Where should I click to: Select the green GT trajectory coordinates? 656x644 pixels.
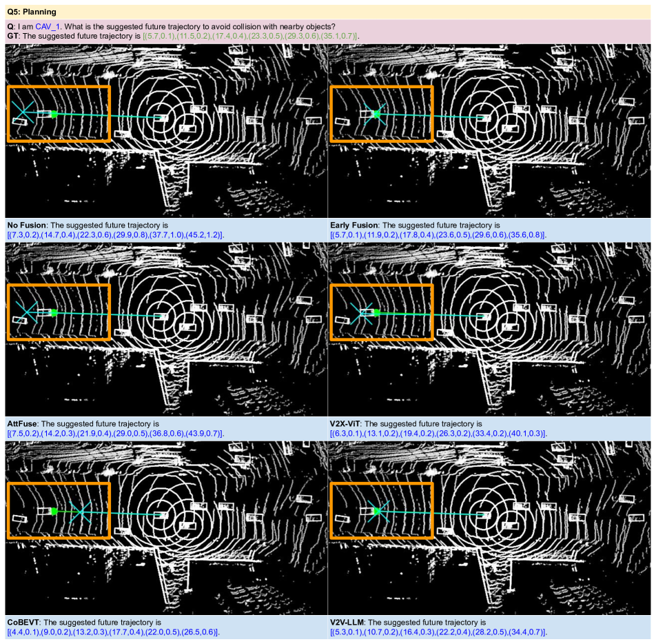[x=250, y=36]
